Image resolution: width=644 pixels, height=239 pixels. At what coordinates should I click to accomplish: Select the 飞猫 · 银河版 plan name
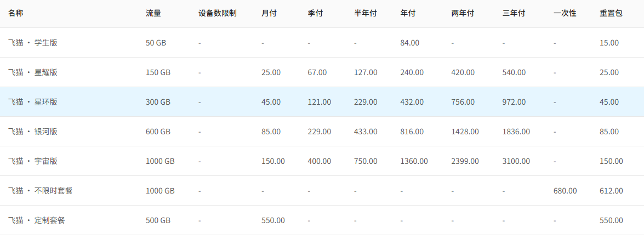point(33,132)
